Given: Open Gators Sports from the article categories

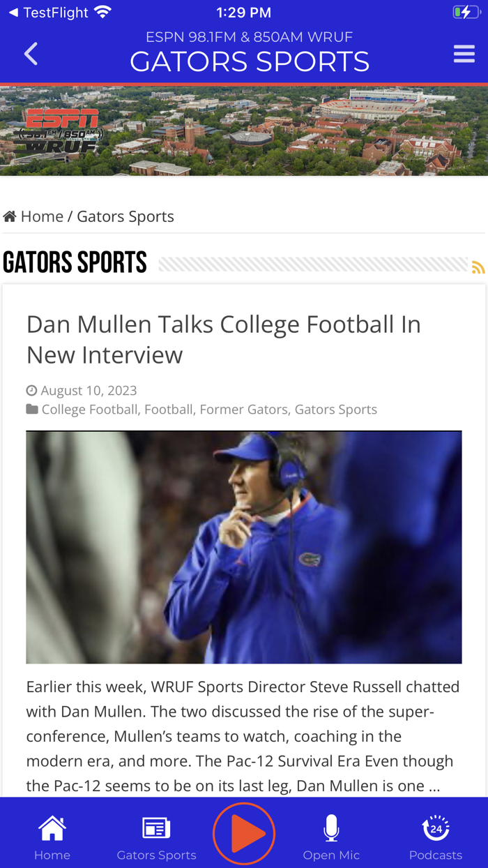Looking at the screenshot, I should 335,409.
